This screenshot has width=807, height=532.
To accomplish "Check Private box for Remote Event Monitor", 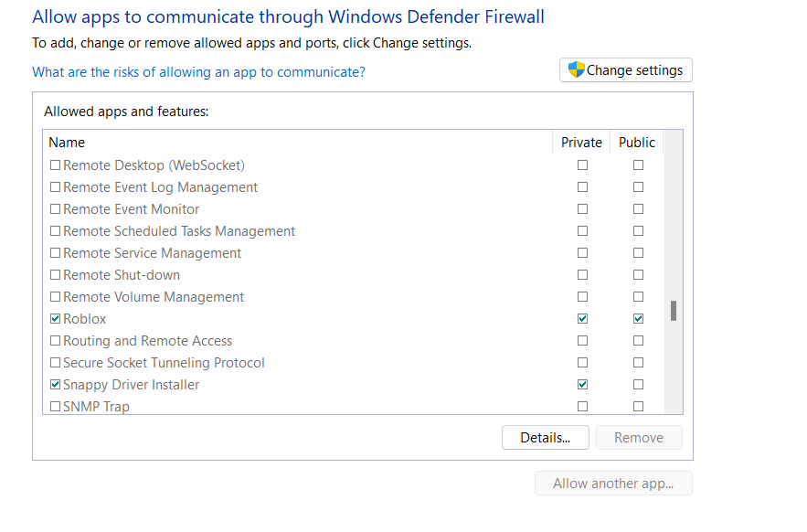I will click(582, 209).
